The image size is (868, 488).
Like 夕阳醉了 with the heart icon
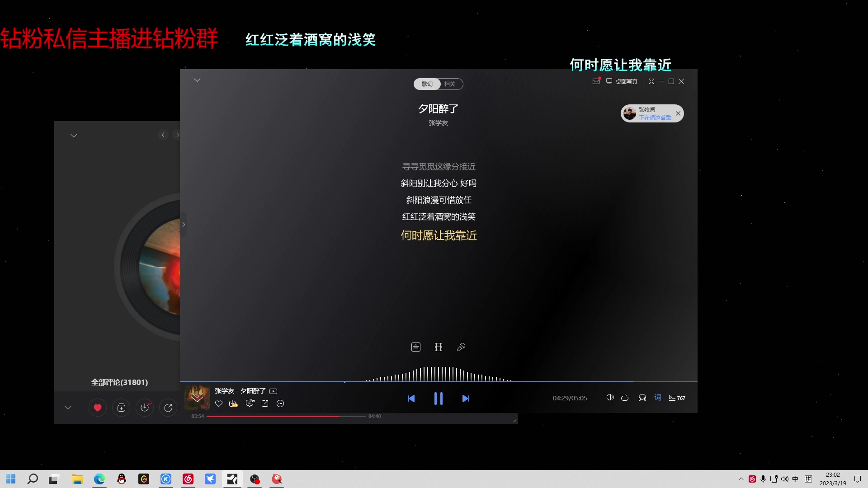pyautogui.click(x=219, y=404)
